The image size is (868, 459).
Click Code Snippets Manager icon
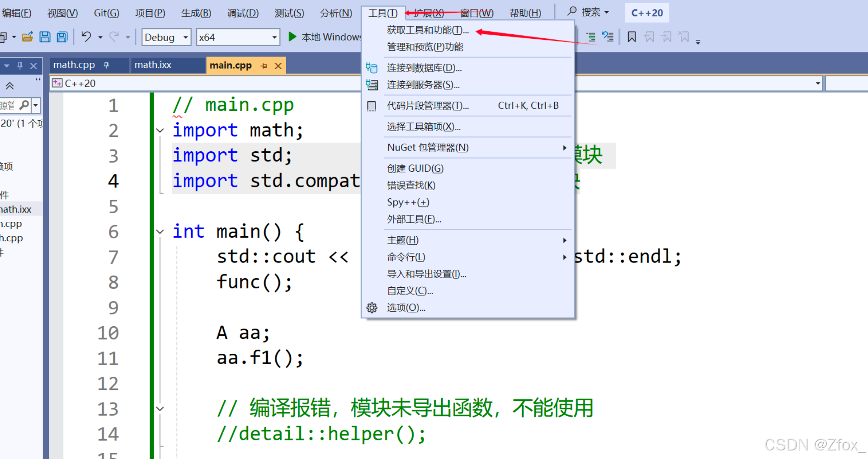point(372,106)
